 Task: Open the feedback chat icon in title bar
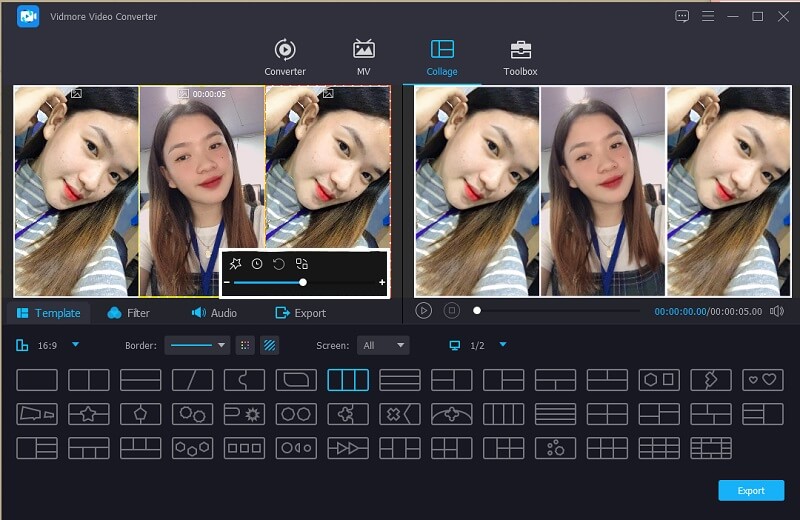[x=682, y=16]
